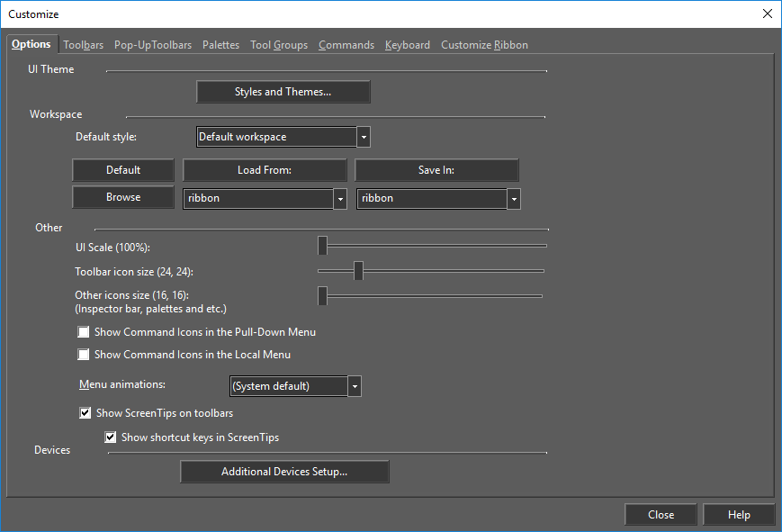Go to the Palettes tab
Screen dimensions: 782x532
click(x=220, y=45)
